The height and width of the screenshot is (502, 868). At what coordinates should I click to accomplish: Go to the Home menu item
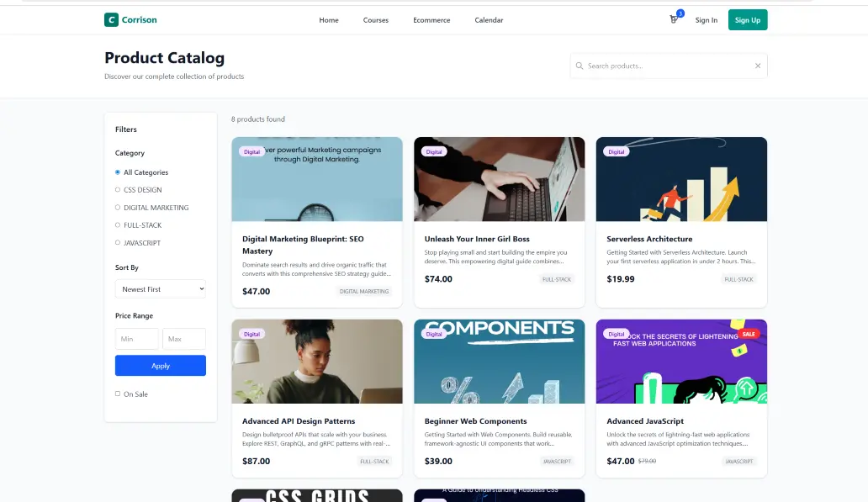[329, 20]
